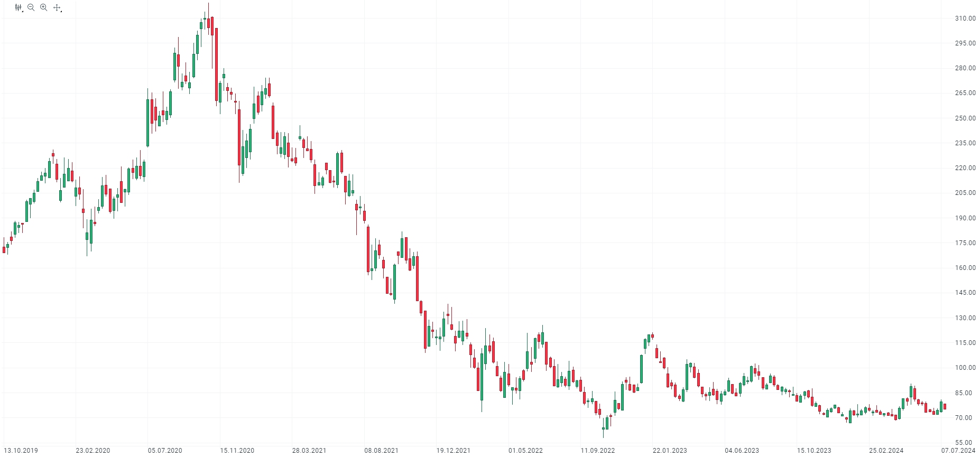The width and height of the screenshot is (980, 457).
Task: Open the candlestick chart type selector
Action: [19, 8]
